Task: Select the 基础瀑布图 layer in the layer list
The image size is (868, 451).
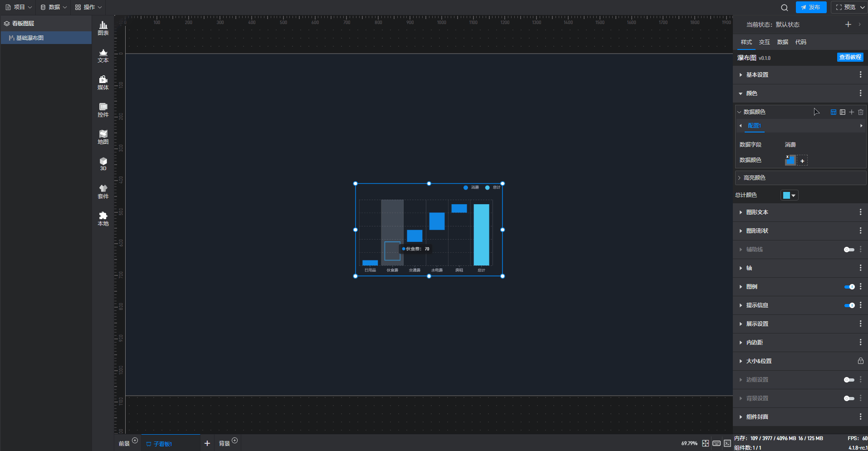Action: point(46,38)
